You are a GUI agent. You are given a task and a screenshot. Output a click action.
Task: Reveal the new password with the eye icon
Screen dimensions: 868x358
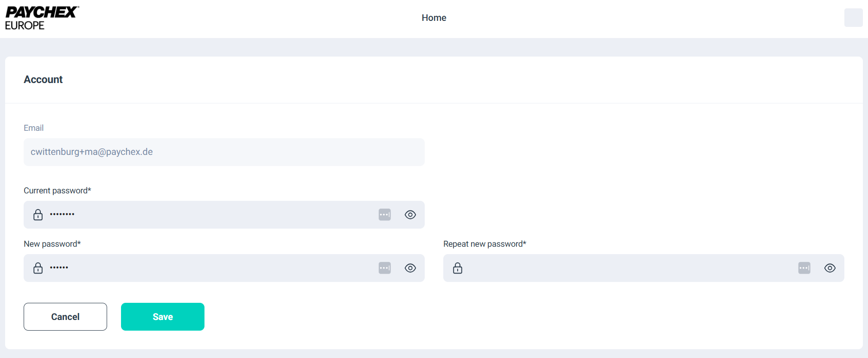(410, 268)
